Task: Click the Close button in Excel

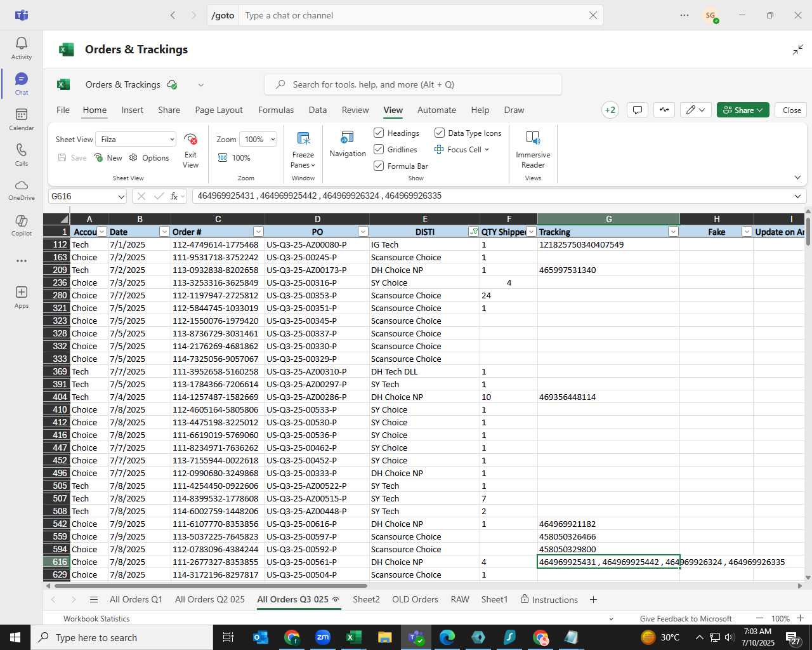Action: pyautogui.click(x=792, y=110)
